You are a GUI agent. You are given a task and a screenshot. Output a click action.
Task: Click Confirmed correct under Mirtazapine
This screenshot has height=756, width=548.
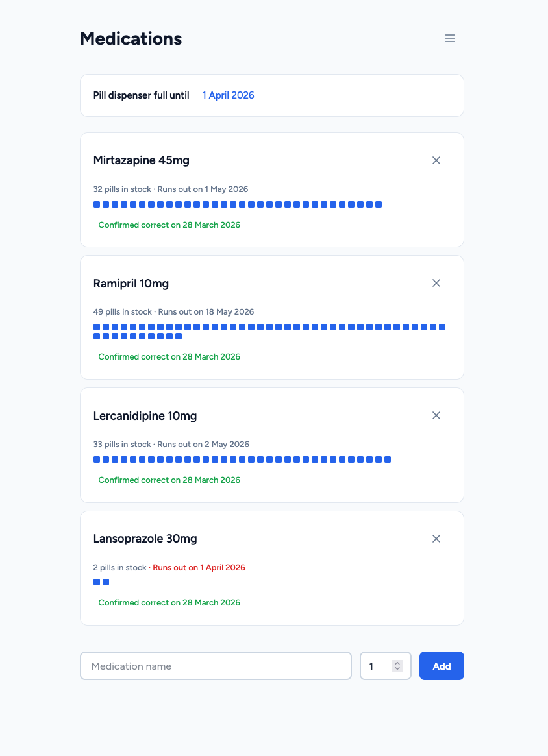click(169, 225)
